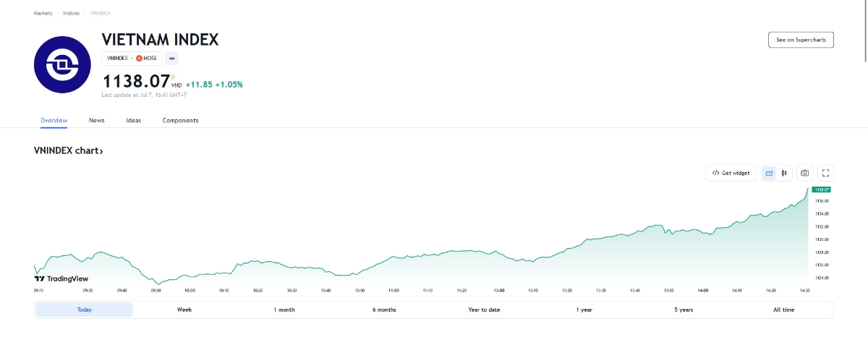This screenshot has height=345, width=868.
Task: Click the Vietnam flag HOSE exchange icon
Action: pos(139,58)
